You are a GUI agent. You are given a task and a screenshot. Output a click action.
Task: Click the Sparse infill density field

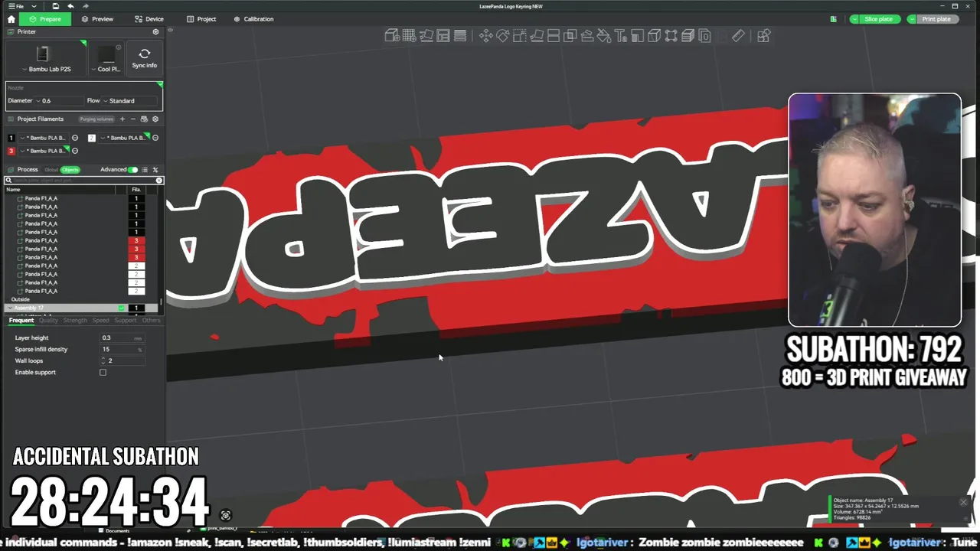pyautogui.click(x=122, y=349)
